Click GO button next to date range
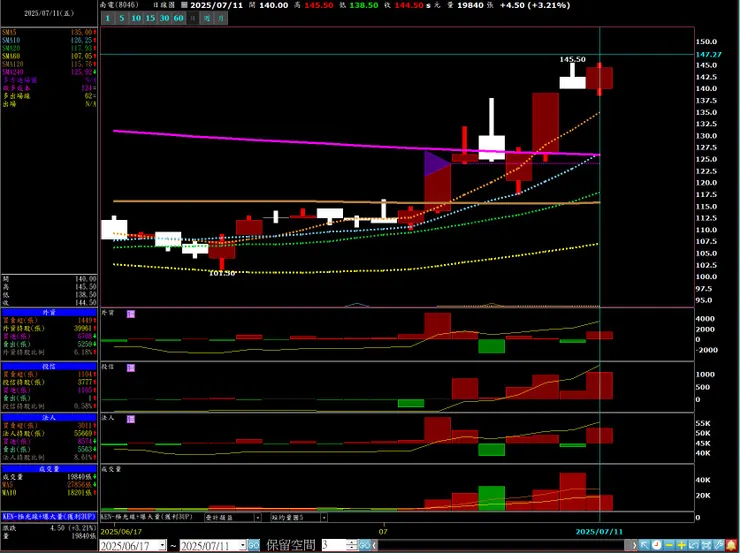 [254, 545]
